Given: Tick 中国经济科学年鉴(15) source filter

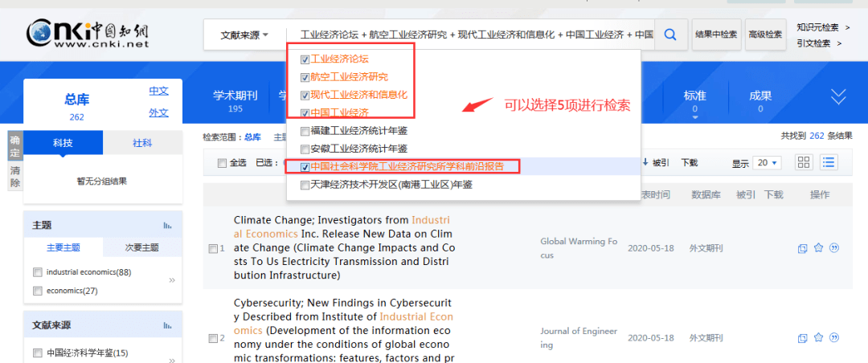Looking at the screenshot, I should click(x=38, y=353).
